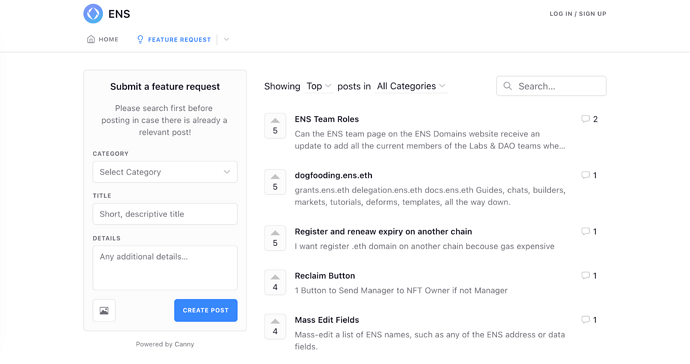Upvote Register and reneaw expiry post
The width and height of the screenshot is (690, 364).
click(275, 238)
